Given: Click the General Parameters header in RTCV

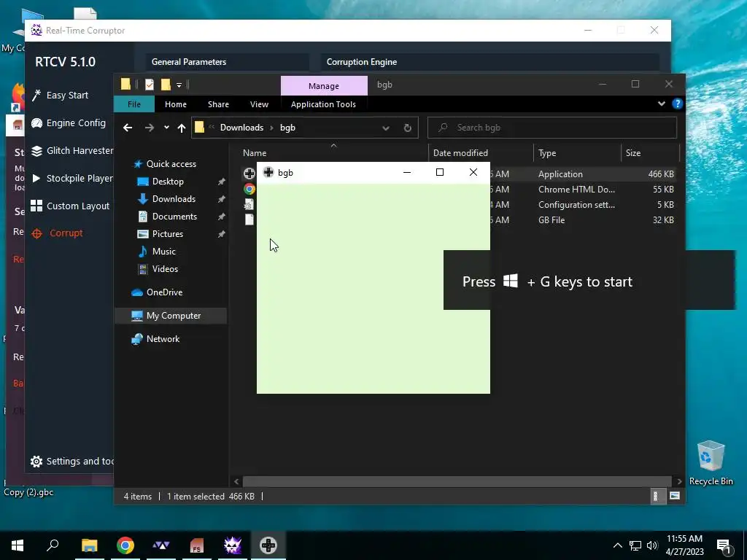Looking at the screenshot, I should 189,62.
